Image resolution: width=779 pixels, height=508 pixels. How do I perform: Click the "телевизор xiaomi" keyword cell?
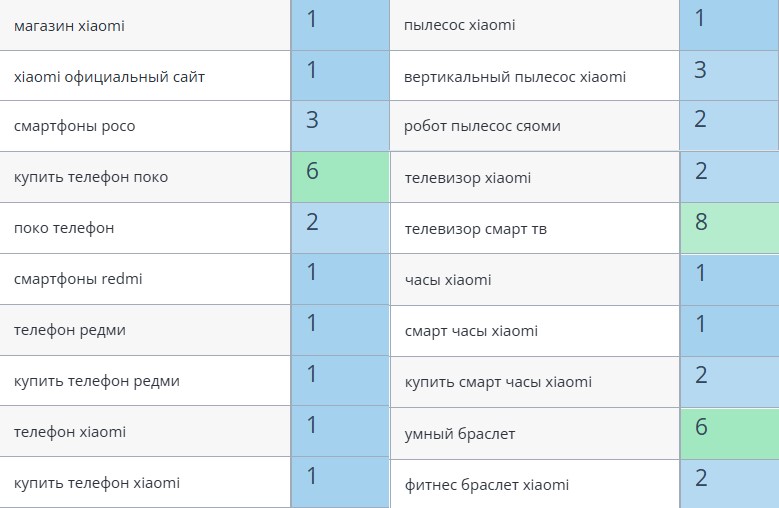[x=467, y=178]
